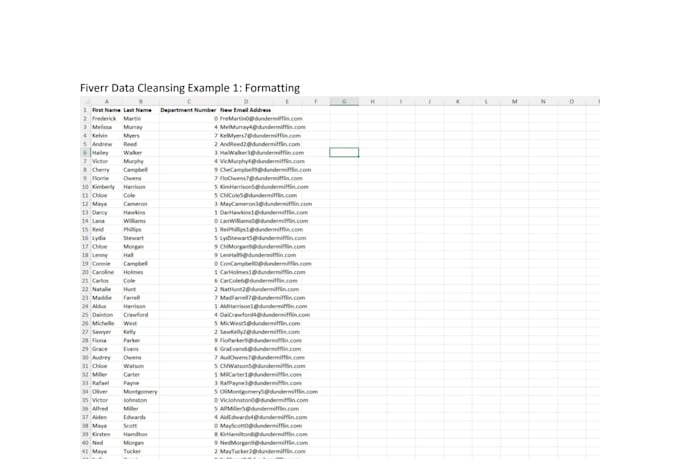Select the cell containing 'Watson'

141,366
